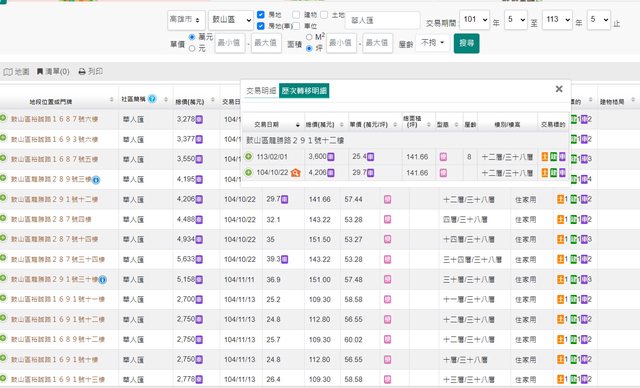
Task: Click orange house icon next to 104/10/22
Action: [295, 173]
